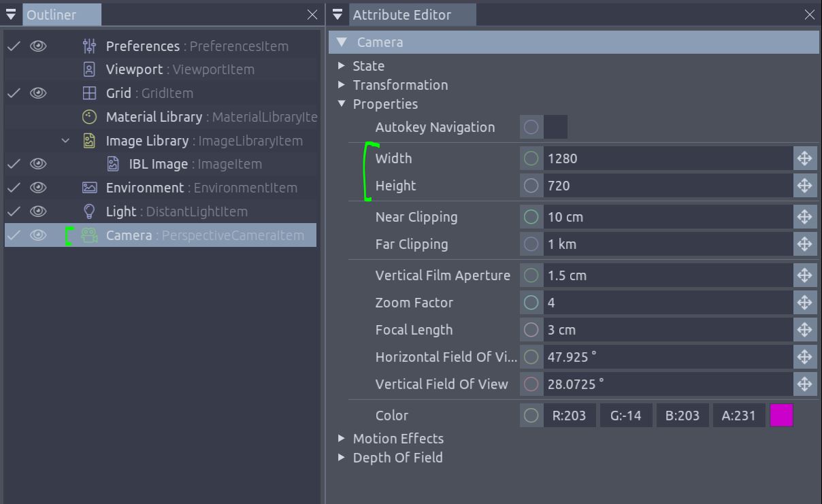The width and height of the screenshot is (822, 504).
Task: Click the Viewport item icon
Action: tap(89, 69)
